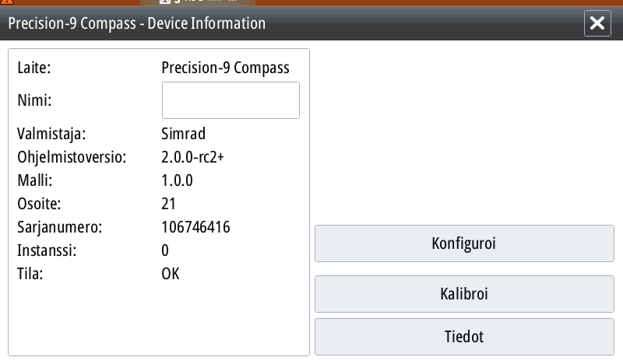Click the Osoite address value 21
This screenshot has width=623, height=364.
[x=168, y=204]
